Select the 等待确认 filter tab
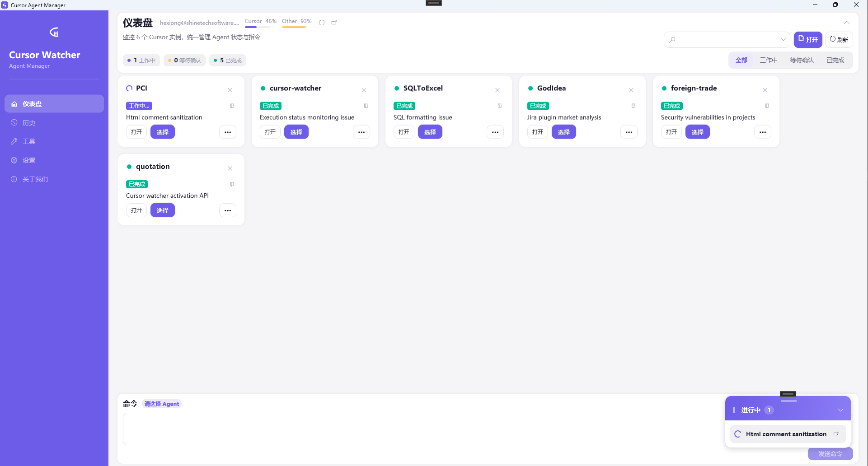The image size is (868, 466). pos(802,60)
